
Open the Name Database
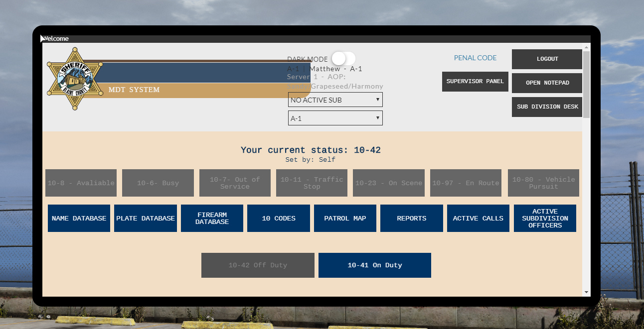(x=79, y=218)
